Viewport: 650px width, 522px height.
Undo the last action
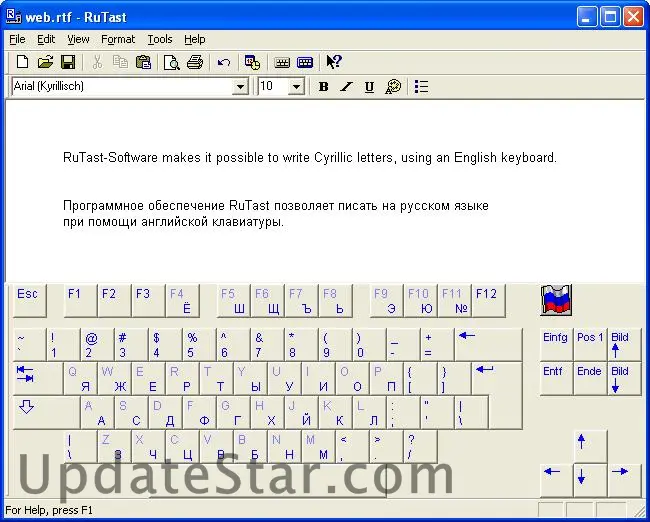click(224, 62)
